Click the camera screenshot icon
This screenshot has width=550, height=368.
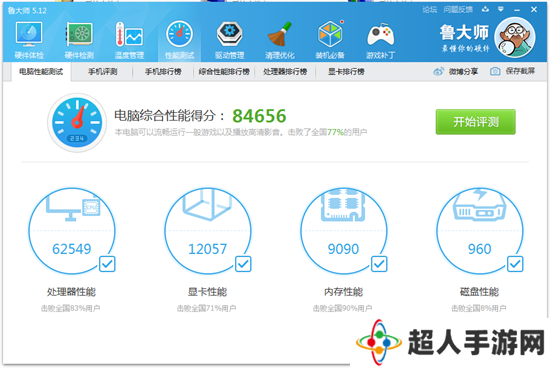coord(495,72)
